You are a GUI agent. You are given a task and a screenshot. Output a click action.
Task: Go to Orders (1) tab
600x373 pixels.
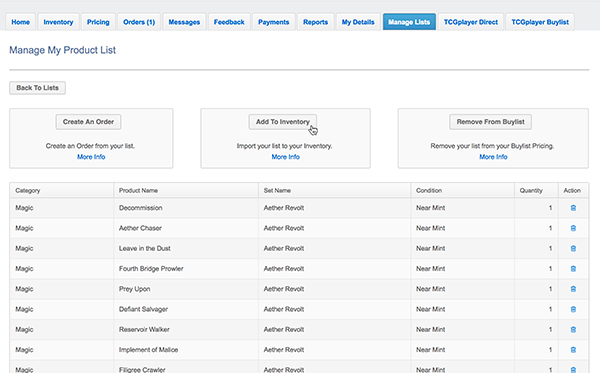click(139, 22)
